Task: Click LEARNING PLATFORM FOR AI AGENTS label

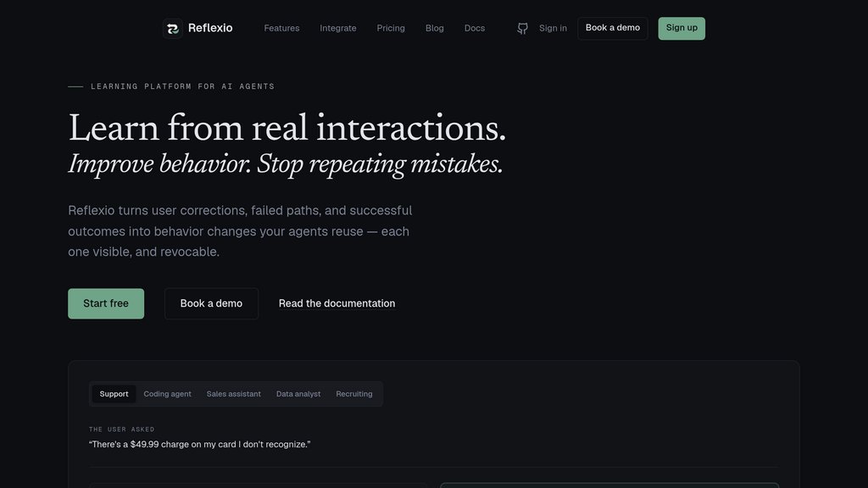Action: point(183,86)
